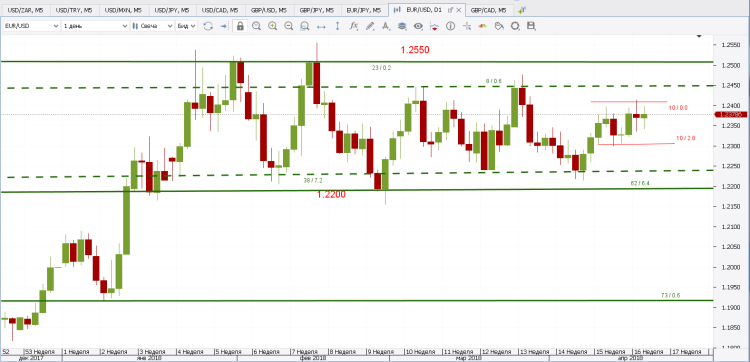Toggle the crosshair cursor tool
The width and height of the screenshot is (750, 362).
(x=467, y=26)
